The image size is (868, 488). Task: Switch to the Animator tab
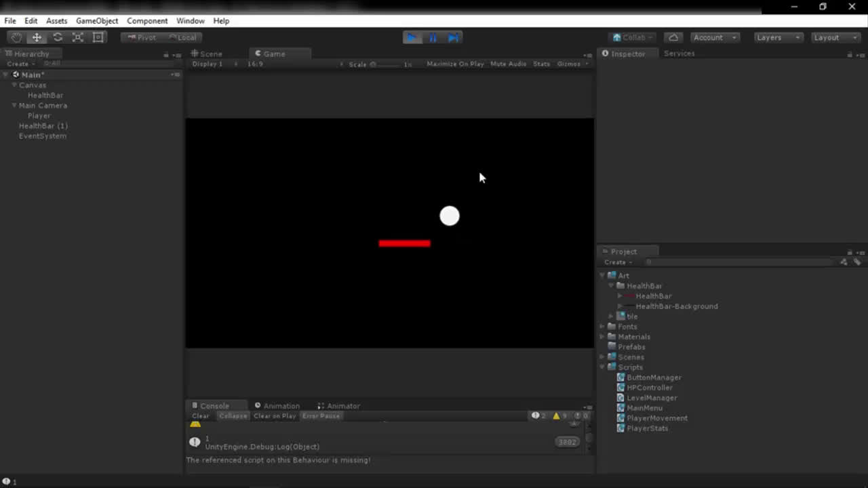[338, 406]
